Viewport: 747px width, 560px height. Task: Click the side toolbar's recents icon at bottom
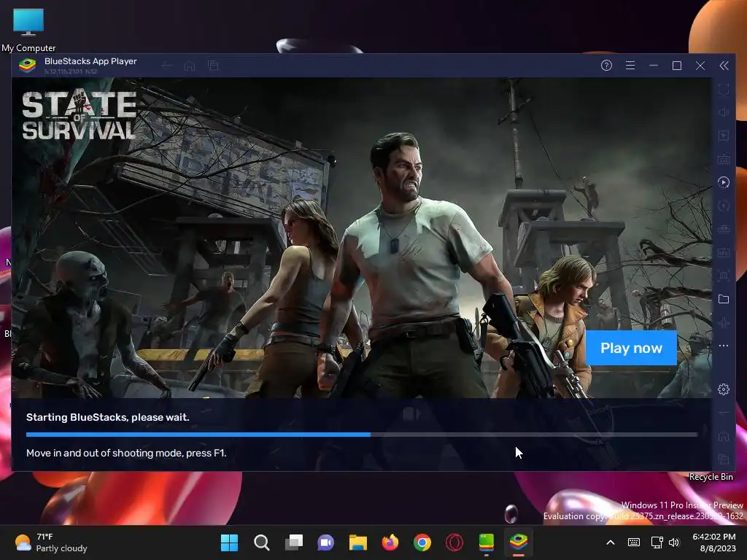723,459
